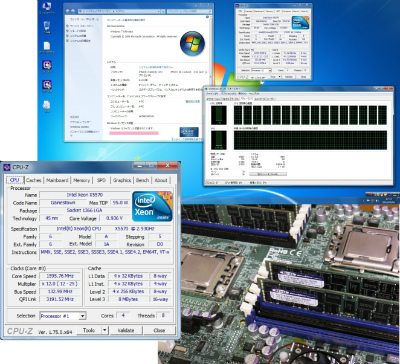Click the Control Panel Home link in System sidebar

click(84, 19)
